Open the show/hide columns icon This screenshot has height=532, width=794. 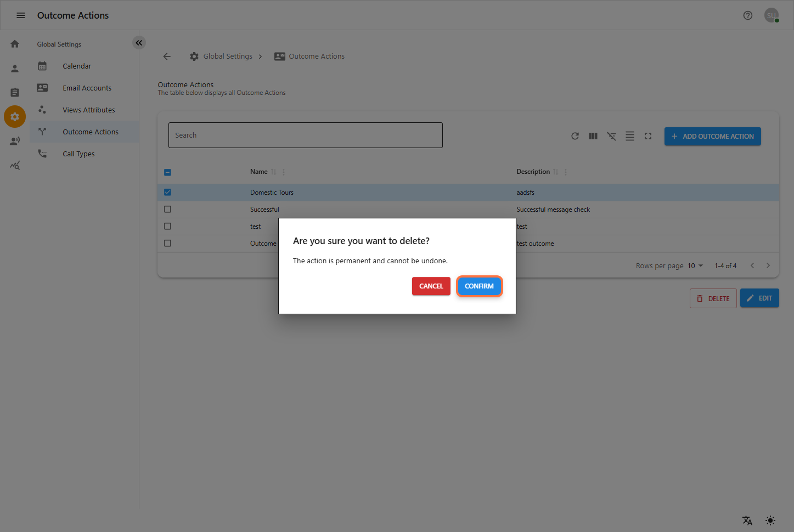coord(593,136)
